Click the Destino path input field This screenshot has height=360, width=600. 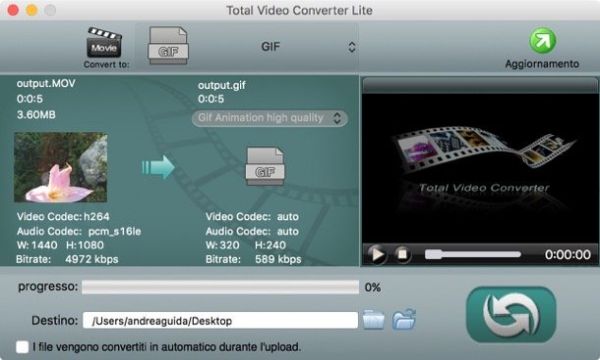tap(220, 321)
